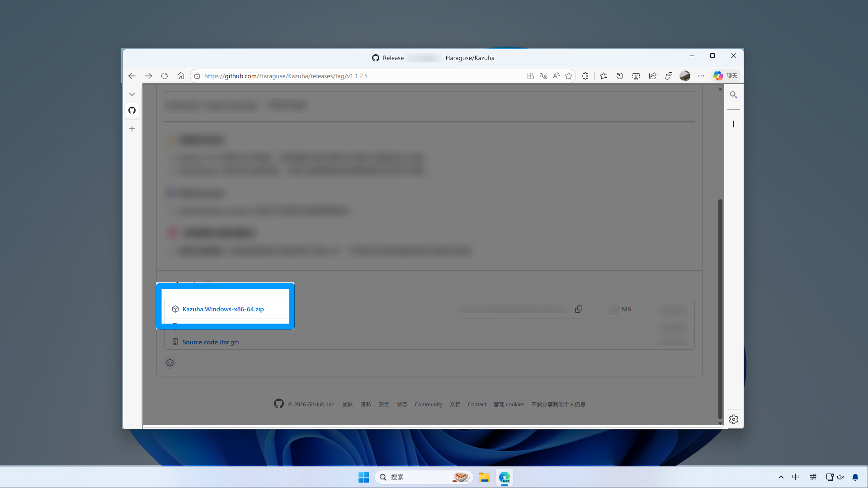
Task: Show hidden system tray icons
Action: tap(781, 477)
